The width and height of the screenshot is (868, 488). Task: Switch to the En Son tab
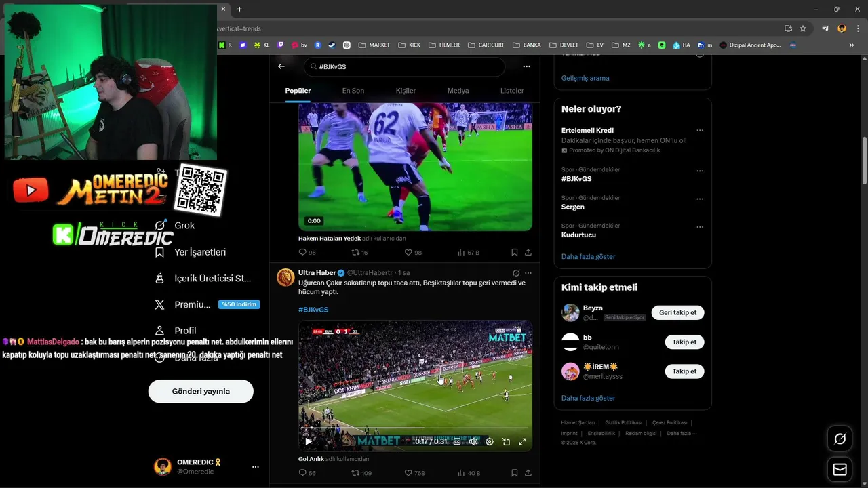point(353,91)
